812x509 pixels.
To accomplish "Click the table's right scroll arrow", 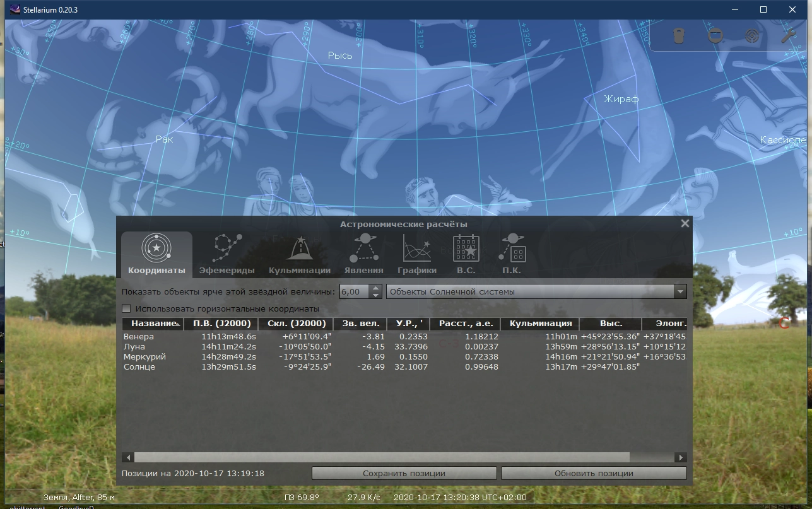I will 680,457.
